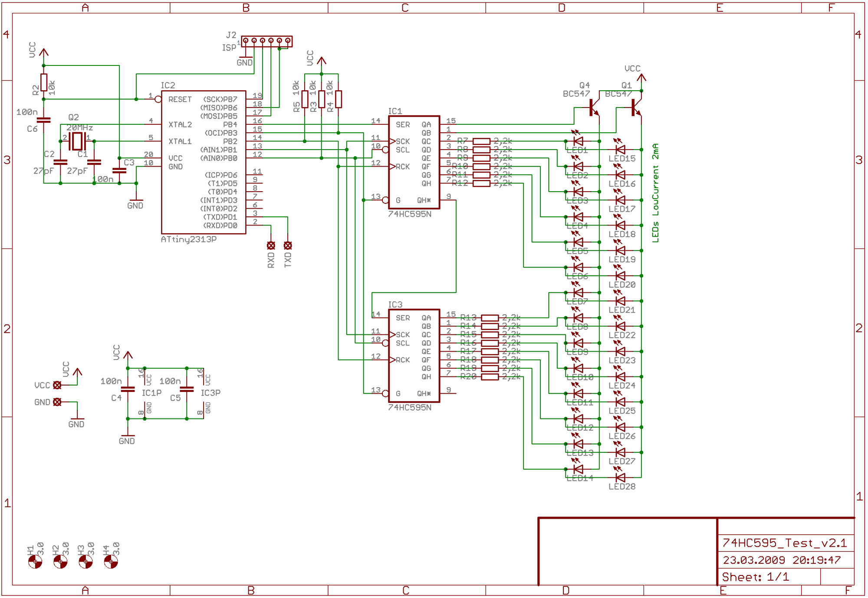Image resolution: width=868 pixels, height=598 pixels.
Task: Click the LED1 diode symbol
Action: tap(578, 141)
